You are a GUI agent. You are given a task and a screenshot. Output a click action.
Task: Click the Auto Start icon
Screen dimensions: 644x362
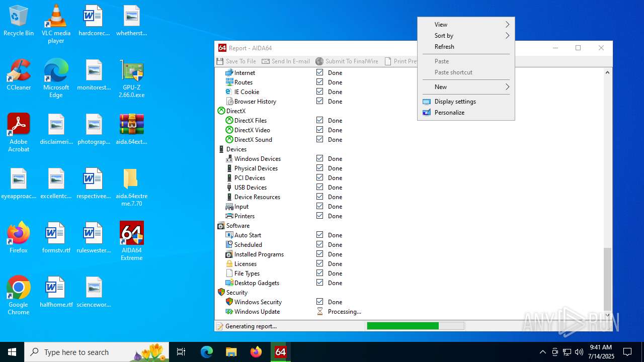coord(229,235)
